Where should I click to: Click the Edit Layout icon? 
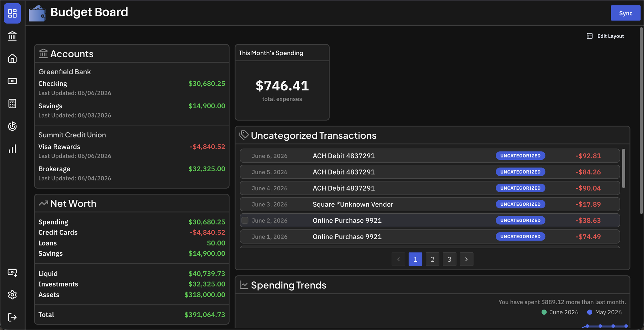[x=589, y=36]
